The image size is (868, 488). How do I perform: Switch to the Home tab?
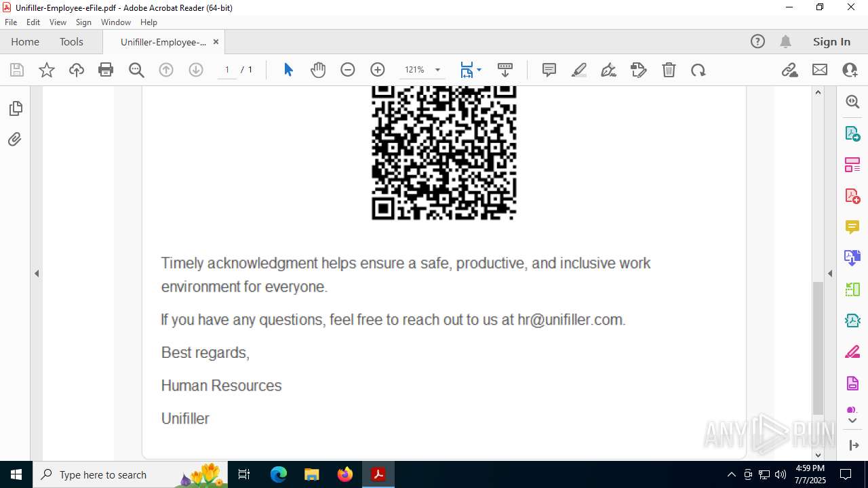(25, 42)
